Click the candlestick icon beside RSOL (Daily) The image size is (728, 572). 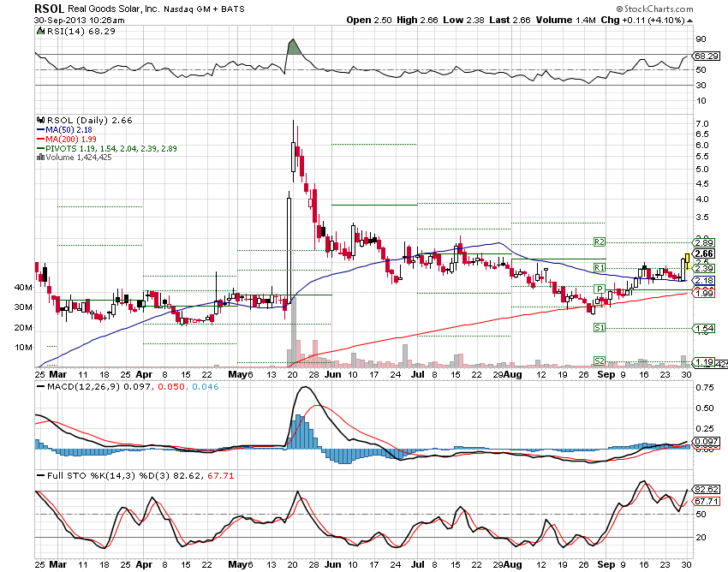pos(41,120)
